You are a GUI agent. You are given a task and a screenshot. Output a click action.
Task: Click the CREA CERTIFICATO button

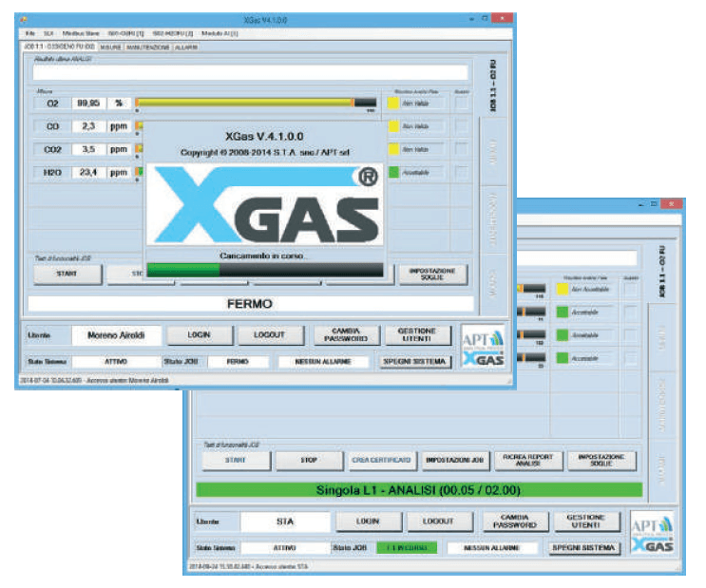[382, 460]
